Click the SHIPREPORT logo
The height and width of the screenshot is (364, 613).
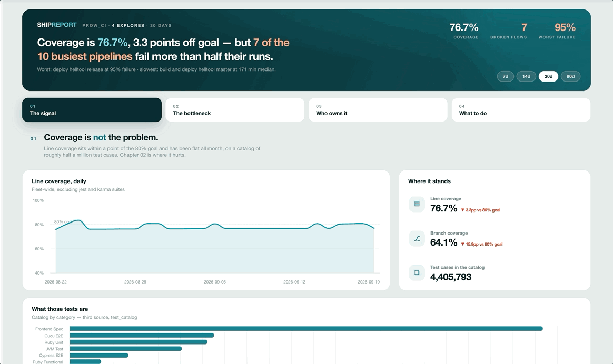coord(57,25)
